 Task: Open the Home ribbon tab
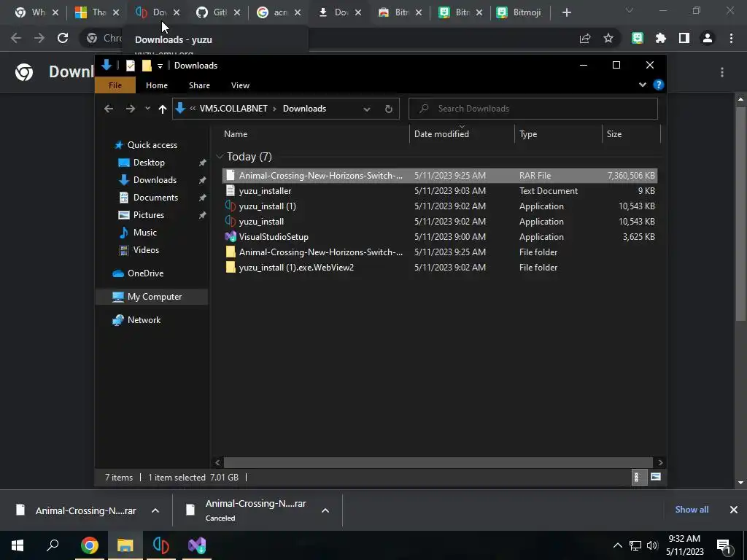point(157,85)
